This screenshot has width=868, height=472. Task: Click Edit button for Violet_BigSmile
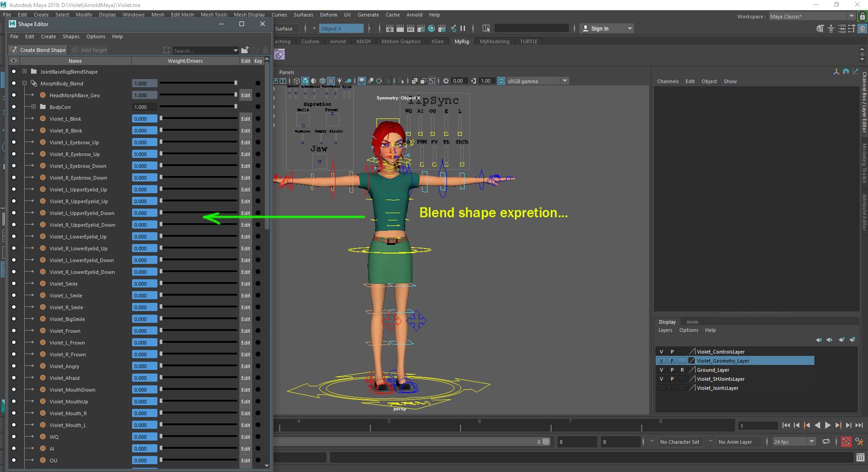pyautogui.click(x=245, y=319)
